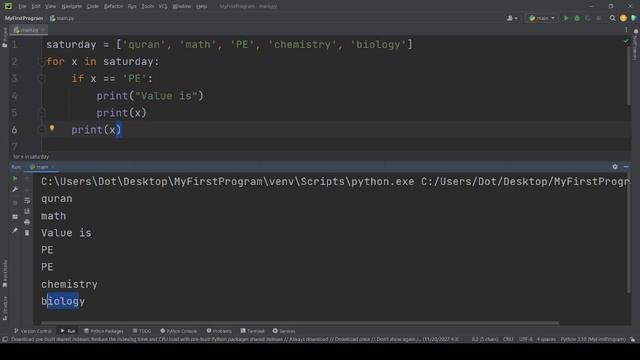Click the '4 spaces' indent in status bar
The height and width of the screenshot is (360, 640).
(546, 339)
